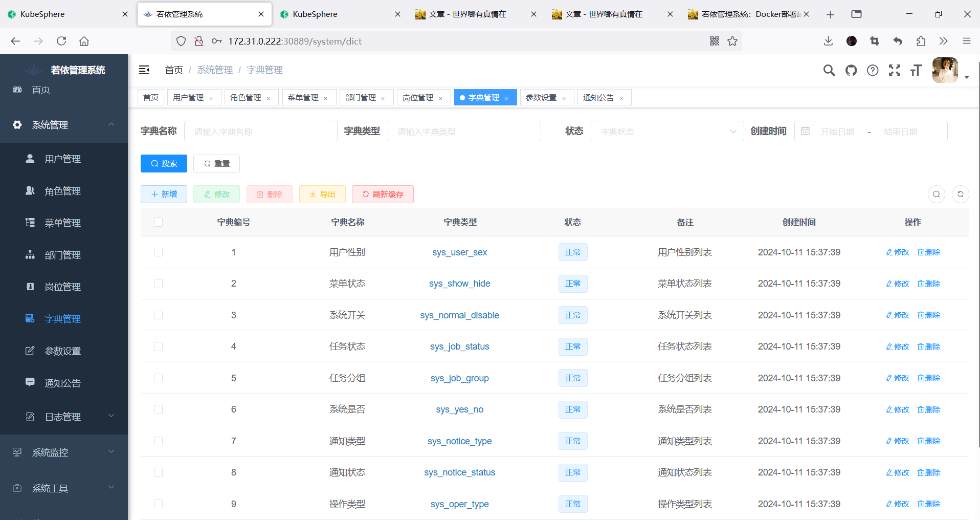
Task: Check the row for 任务状态
Action: [158, 346]
